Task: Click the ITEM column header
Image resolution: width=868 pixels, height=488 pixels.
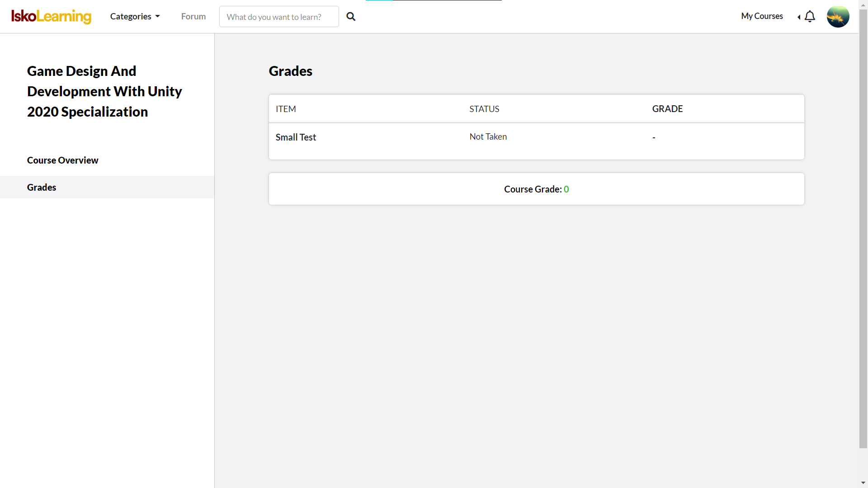Action: (286, 109)
